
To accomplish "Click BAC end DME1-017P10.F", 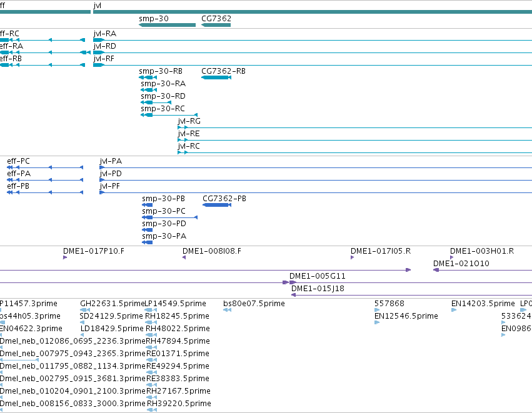I will pos(65,257).
